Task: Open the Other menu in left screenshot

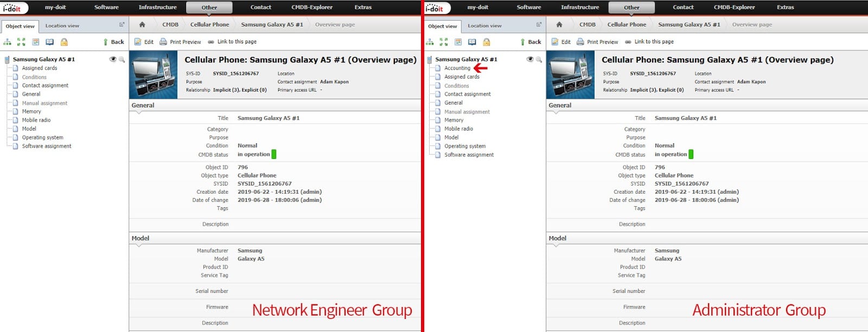Action: (209, 8)
